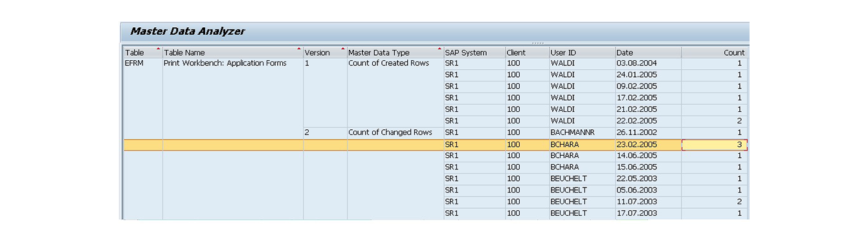Click the User ID column header
Image resolution: width=868 pixels, height=245 pixels.
(x=582, y=52)
